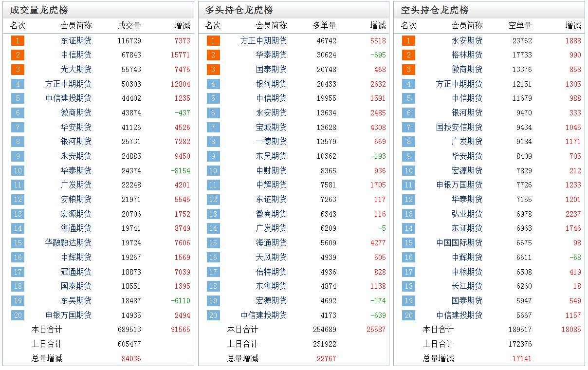This screenshot has width=588, height=370.
Task: Click the green change value -695
Action: (x=378, y=55)
